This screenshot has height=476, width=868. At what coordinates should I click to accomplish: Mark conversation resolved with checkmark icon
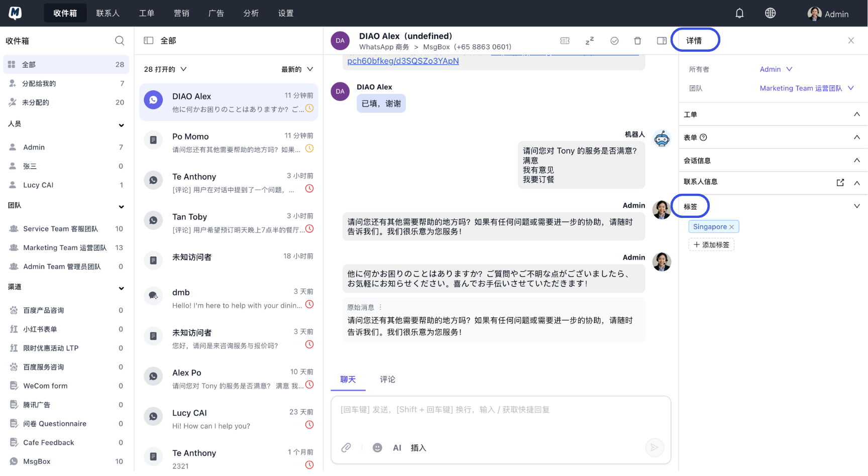coord(614,41)
